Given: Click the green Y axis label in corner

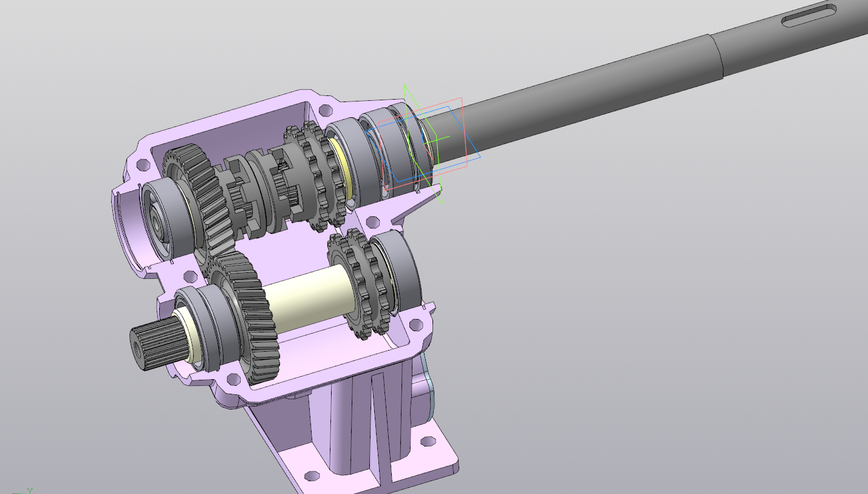Looking at the screenshot, I should (29, 490).
